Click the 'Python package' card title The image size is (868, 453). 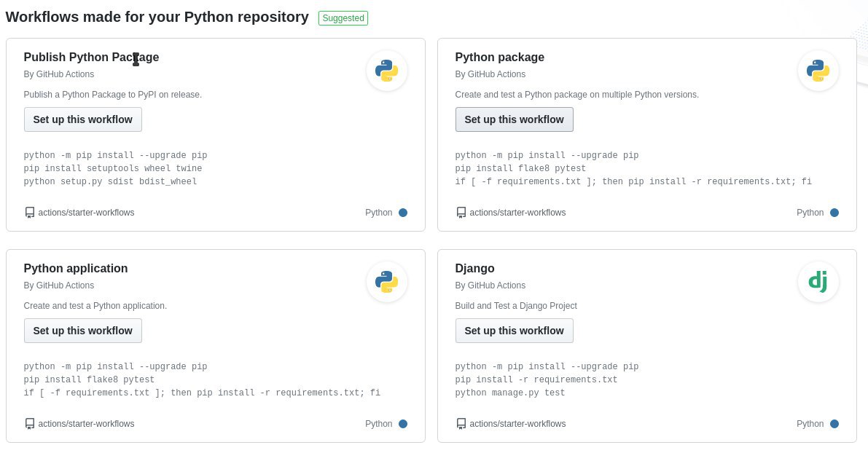coord(499,57)
